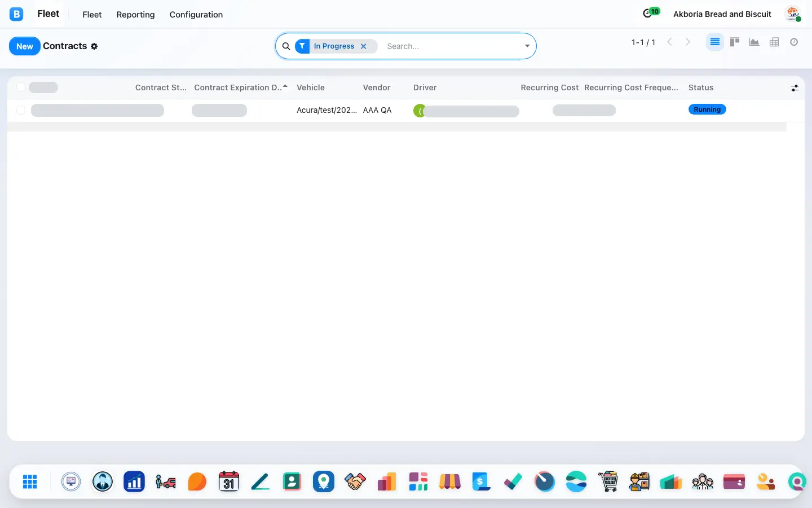Click the blue B app logo

click(x=16, y=14)
